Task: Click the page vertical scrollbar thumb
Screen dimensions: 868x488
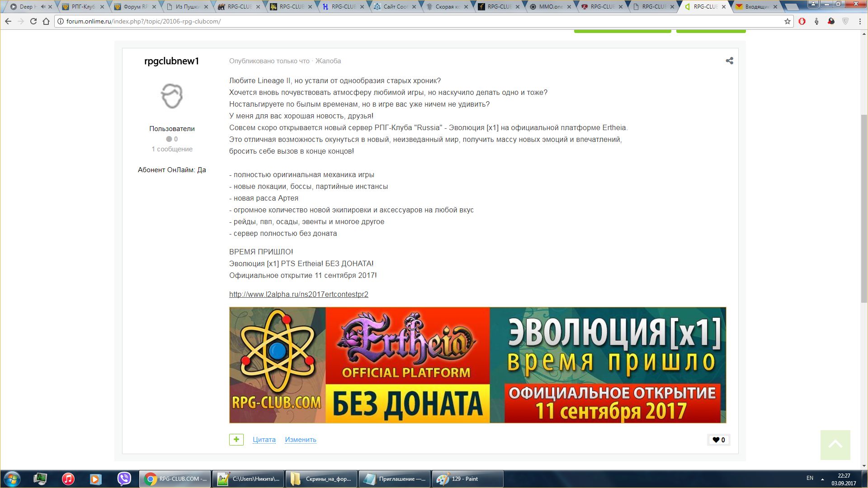Action: tap(864, 208)
